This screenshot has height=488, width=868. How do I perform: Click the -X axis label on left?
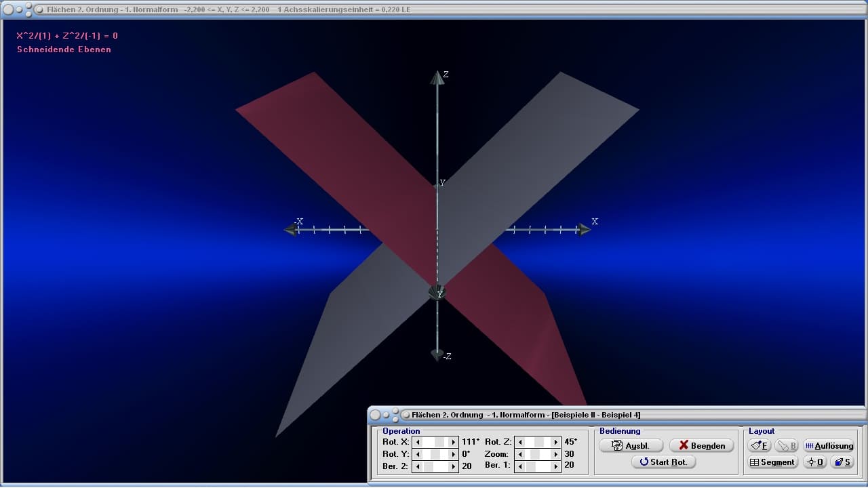point(298,222)
